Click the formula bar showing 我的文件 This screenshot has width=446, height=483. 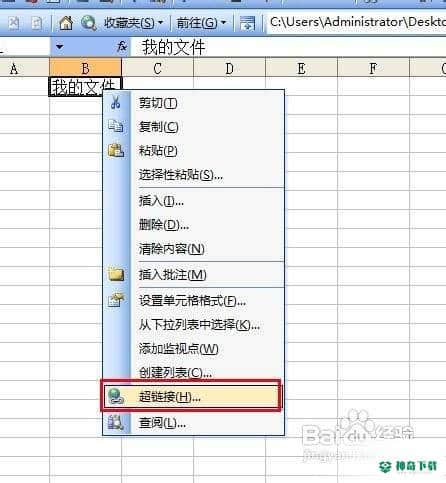point(288,47)
